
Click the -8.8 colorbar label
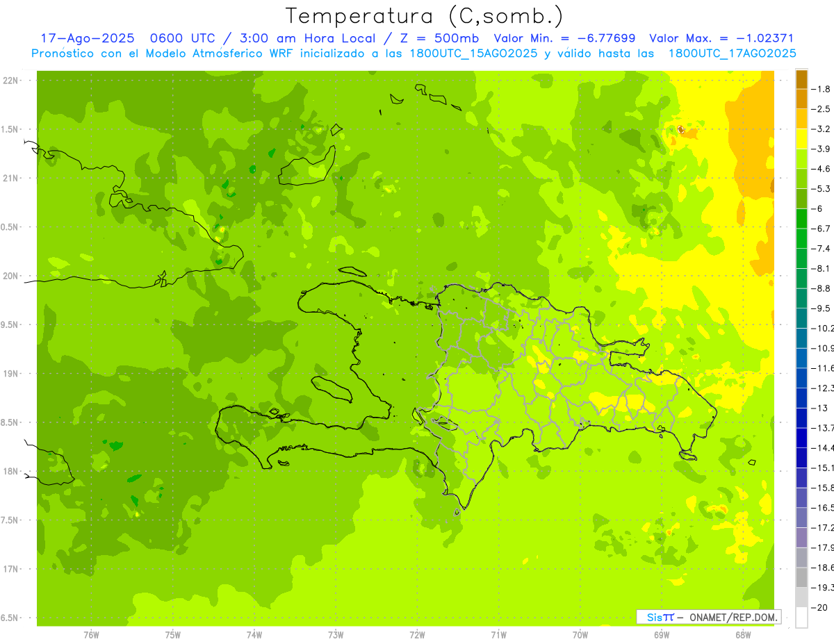click(x=821, y=288)
